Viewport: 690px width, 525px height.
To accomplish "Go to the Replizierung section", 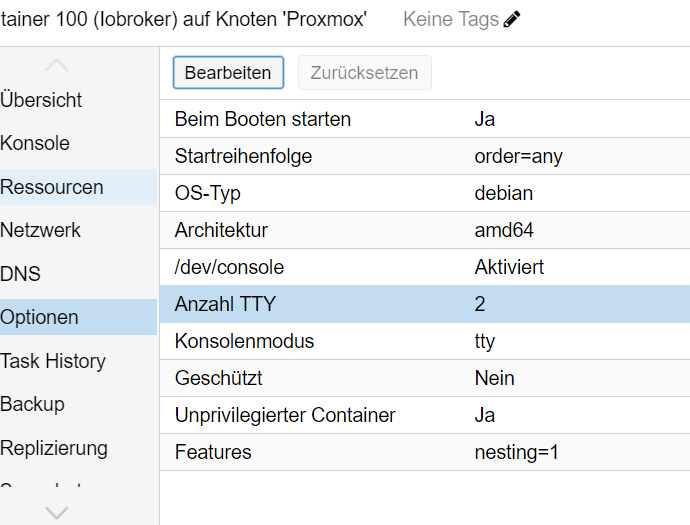I will tap(54, 448).
